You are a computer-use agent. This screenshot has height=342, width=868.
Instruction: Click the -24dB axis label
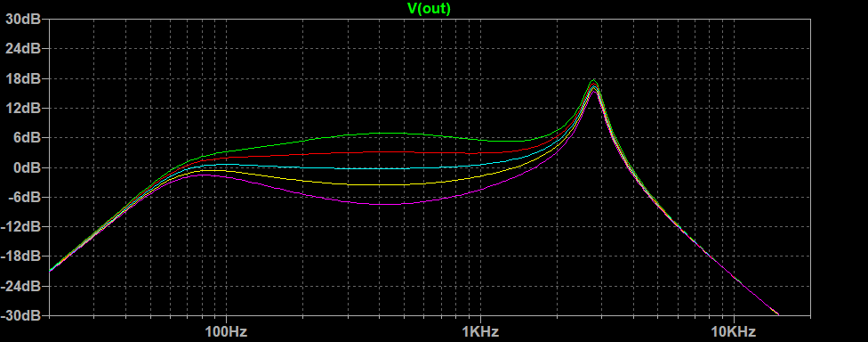21,286
